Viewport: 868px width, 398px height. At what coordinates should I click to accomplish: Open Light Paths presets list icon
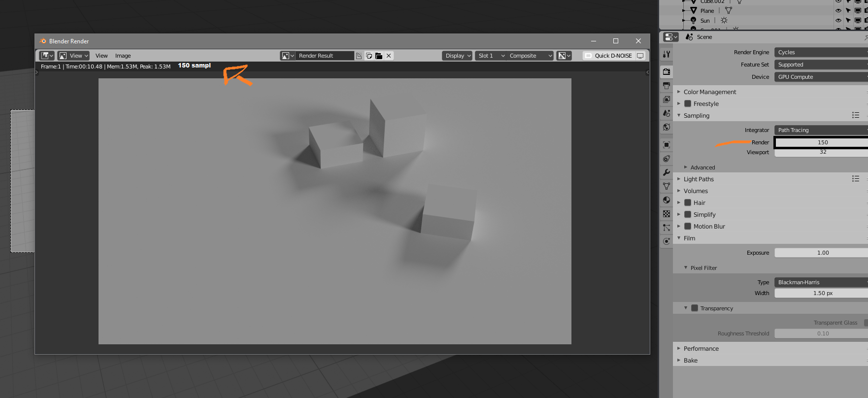pyautogui.click(x=856, y=179)
